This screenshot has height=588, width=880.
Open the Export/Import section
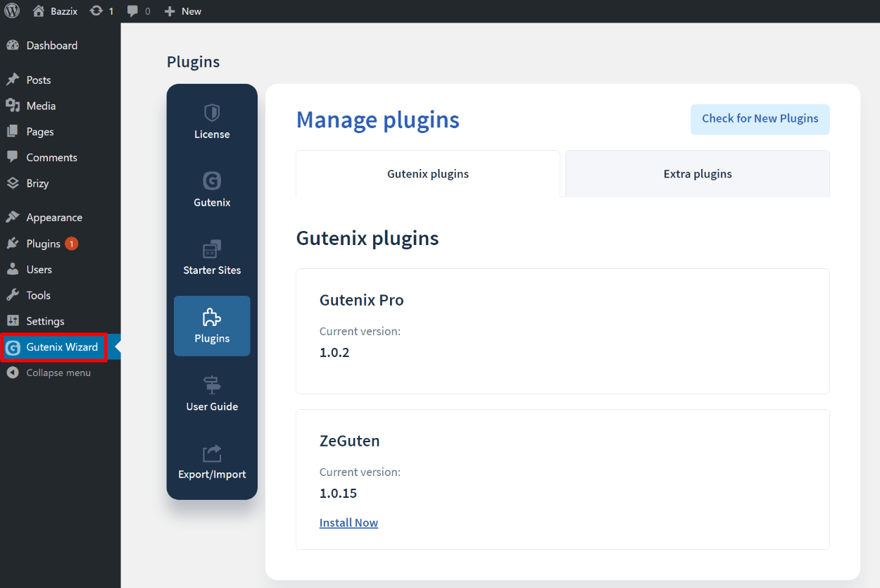point(212,462)
